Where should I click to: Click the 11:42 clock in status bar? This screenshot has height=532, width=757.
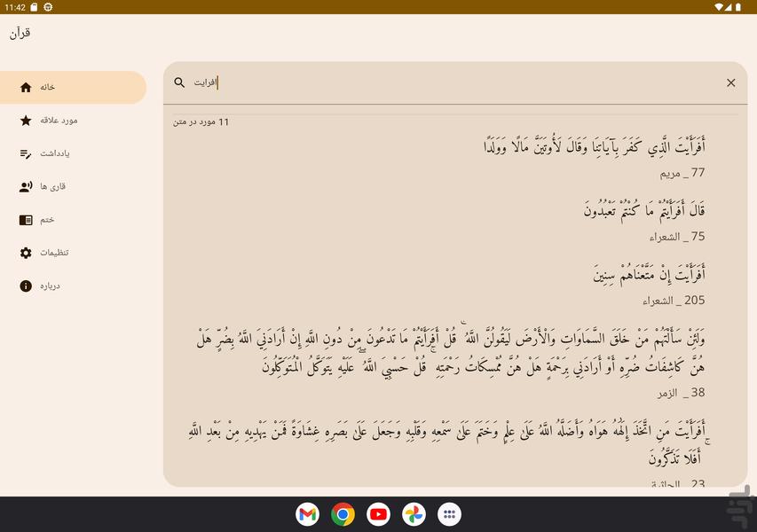click(x=15, y=7)
